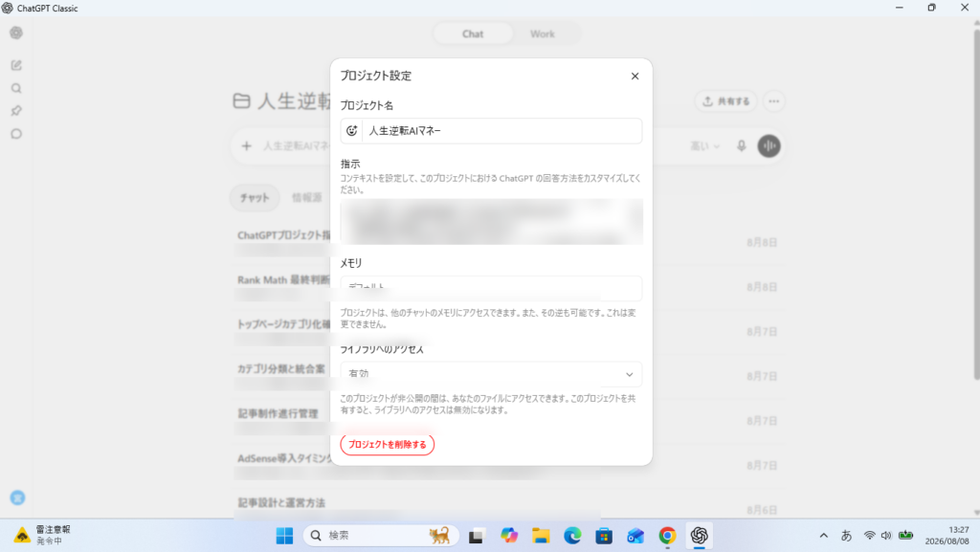Click the blurred 指示 instructions text area
The image size is (980, 552).
491,222
